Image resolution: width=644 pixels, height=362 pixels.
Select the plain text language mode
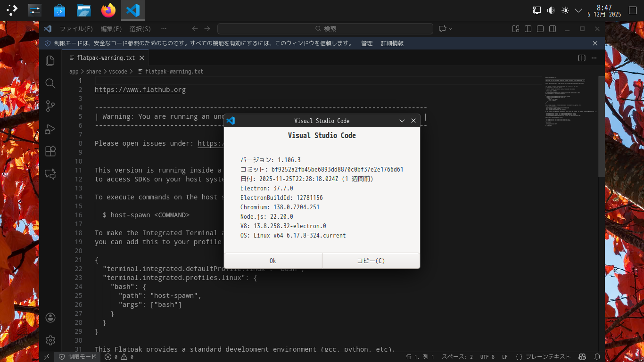pos(543,357)
